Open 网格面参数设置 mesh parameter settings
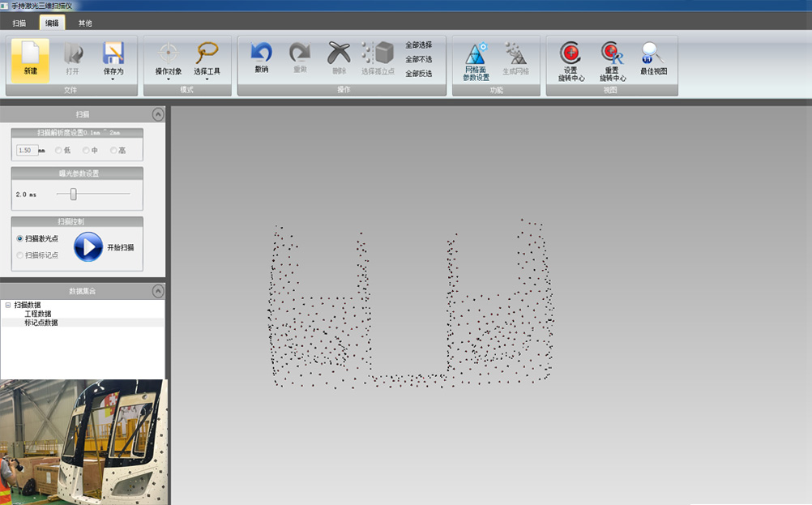 pyautogui.click(x=476, y=55)
